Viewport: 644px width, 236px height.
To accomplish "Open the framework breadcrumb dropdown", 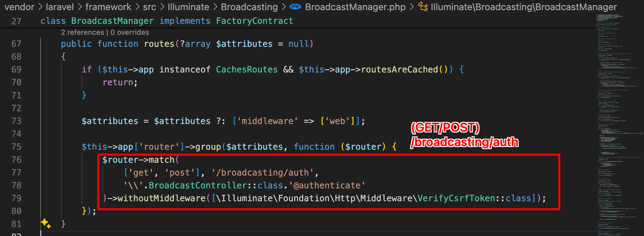I will pos(109,7).
